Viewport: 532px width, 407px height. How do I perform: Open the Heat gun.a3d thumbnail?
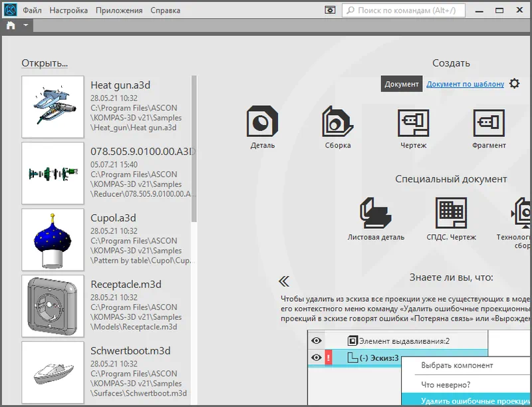coord(53,107)
